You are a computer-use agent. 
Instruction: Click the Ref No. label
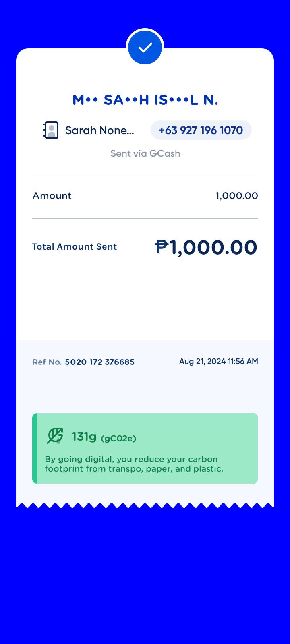pyautogui.click(x=47, y=362)
